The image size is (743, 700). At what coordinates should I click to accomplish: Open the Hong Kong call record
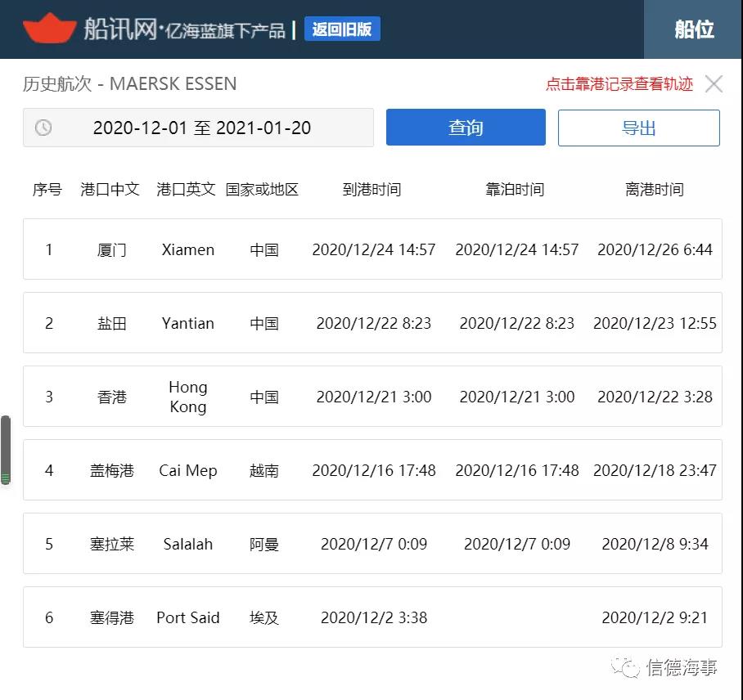(x=371, y=397)
